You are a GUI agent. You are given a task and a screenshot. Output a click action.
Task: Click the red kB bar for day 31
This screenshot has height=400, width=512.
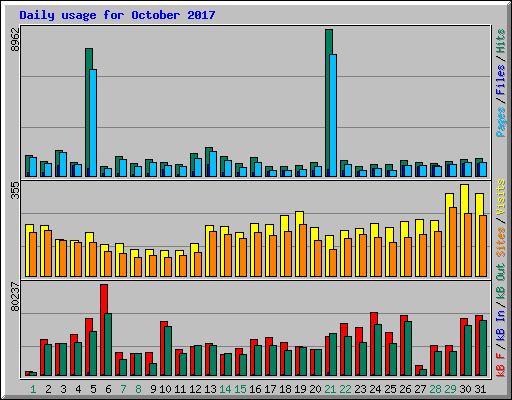click(478, 345)
